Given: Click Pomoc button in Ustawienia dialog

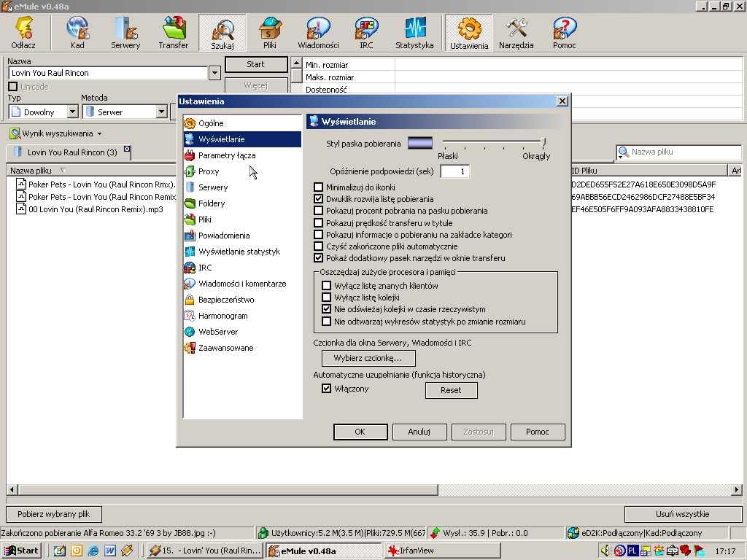Looking at the screenshot, I should click(538, 432).
